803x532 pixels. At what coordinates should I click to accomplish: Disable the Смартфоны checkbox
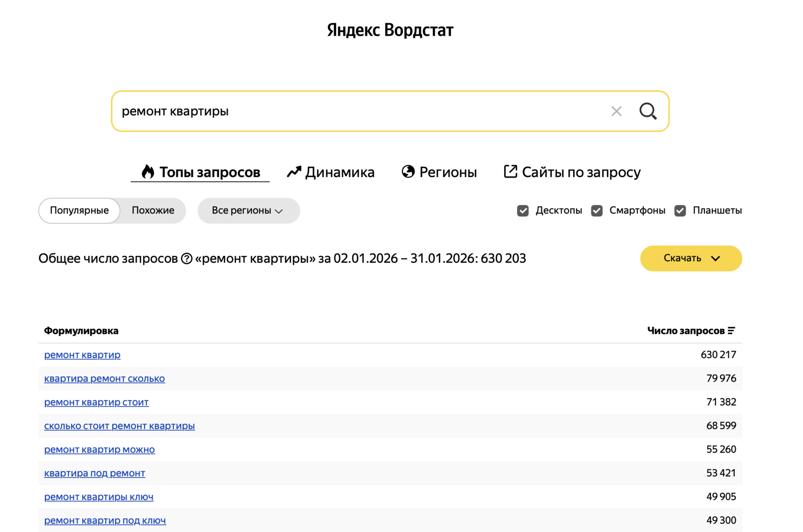[597, 210]
